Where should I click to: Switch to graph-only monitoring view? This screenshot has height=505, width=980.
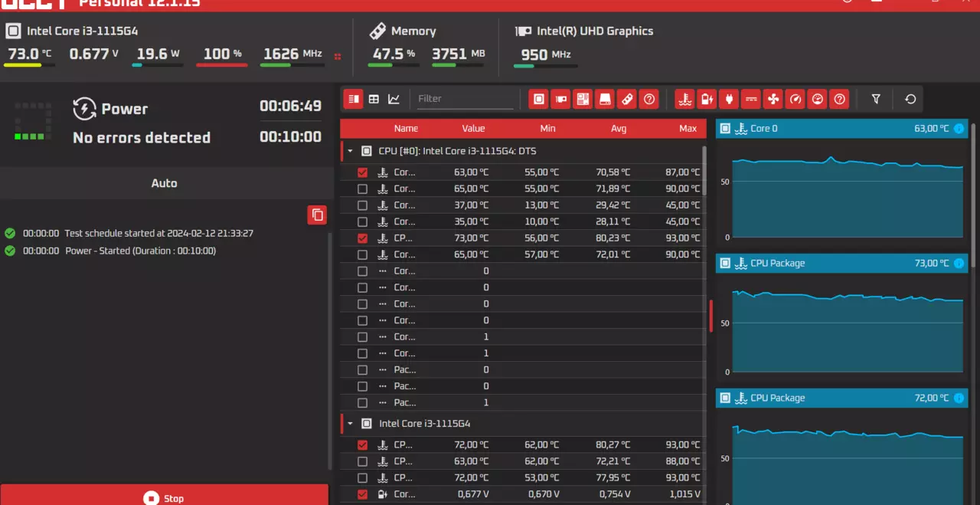394,99
